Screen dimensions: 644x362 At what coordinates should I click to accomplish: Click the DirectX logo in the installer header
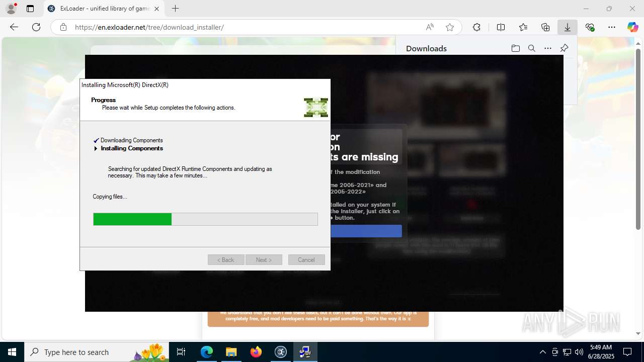pos(316,108)
